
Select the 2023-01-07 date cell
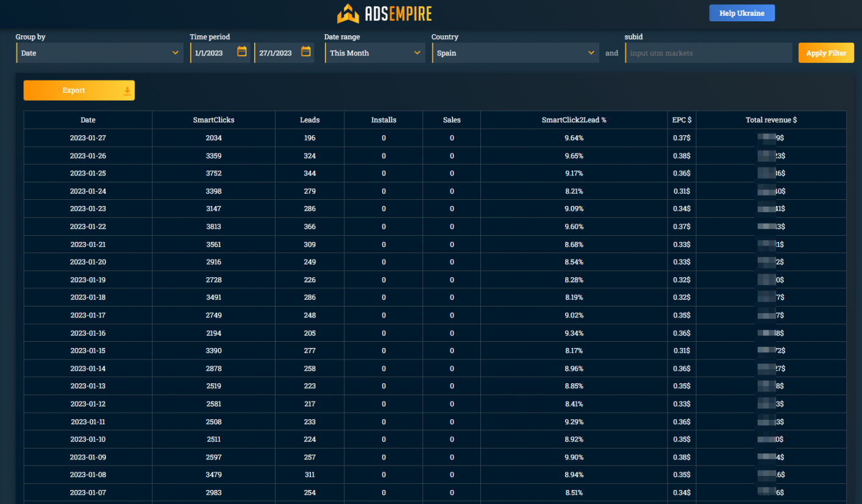click(88, 492)
